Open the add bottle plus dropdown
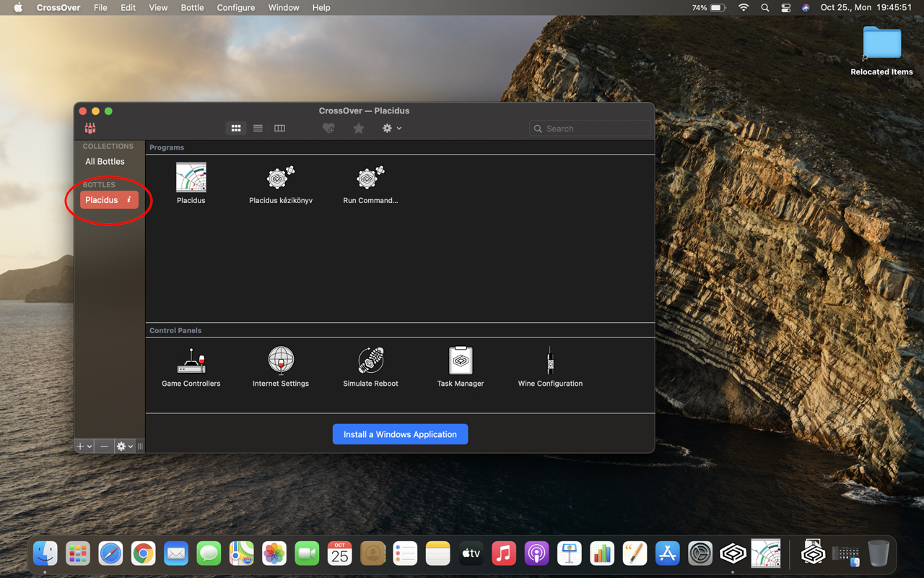 [x=84, y=447]
